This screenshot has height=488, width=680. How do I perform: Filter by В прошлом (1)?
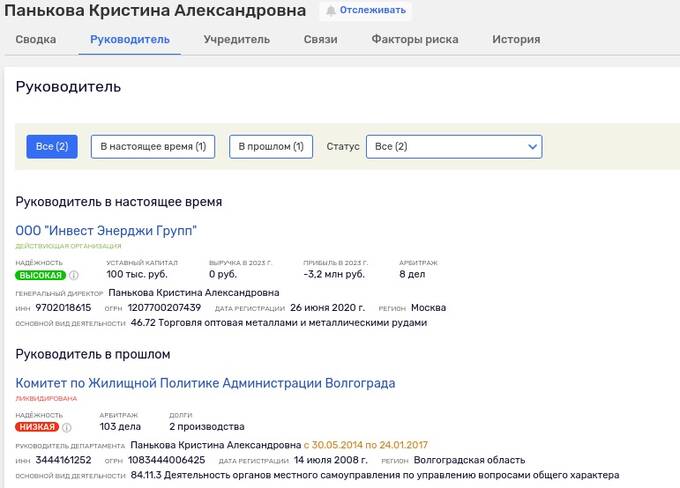pos(271,147)
